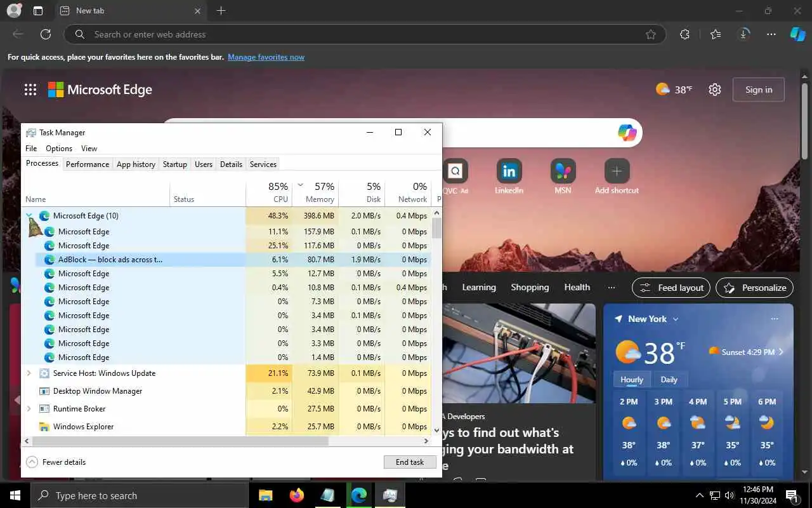Launch Firefox from taskbar
Viewport: 812px width, 508px height.
(x=296, y=495)
